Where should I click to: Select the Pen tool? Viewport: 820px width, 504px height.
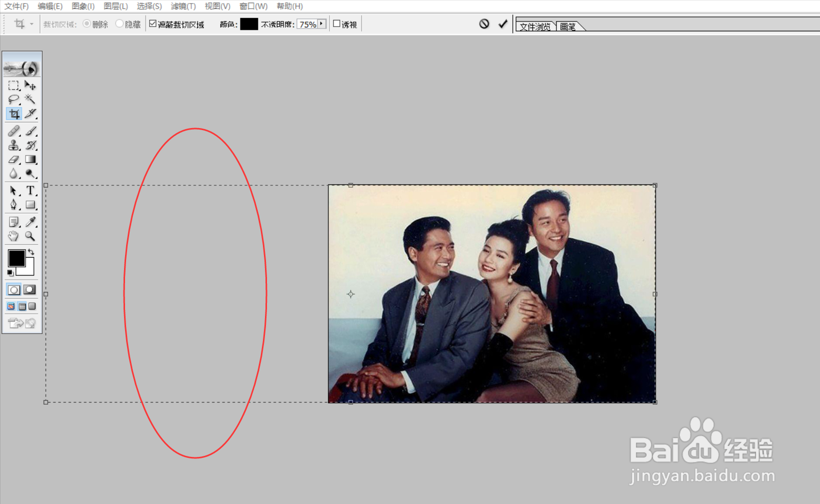[14, 205]
